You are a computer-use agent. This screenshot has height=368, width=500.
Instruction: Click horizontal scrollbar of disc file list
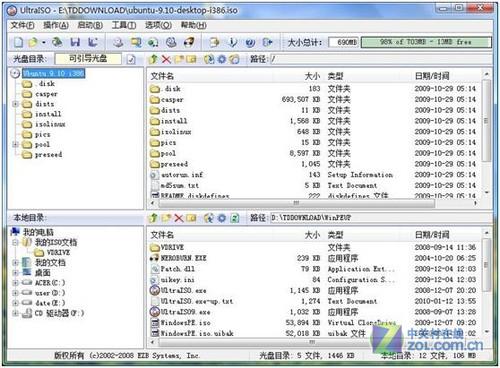click(x=297, y=203)
